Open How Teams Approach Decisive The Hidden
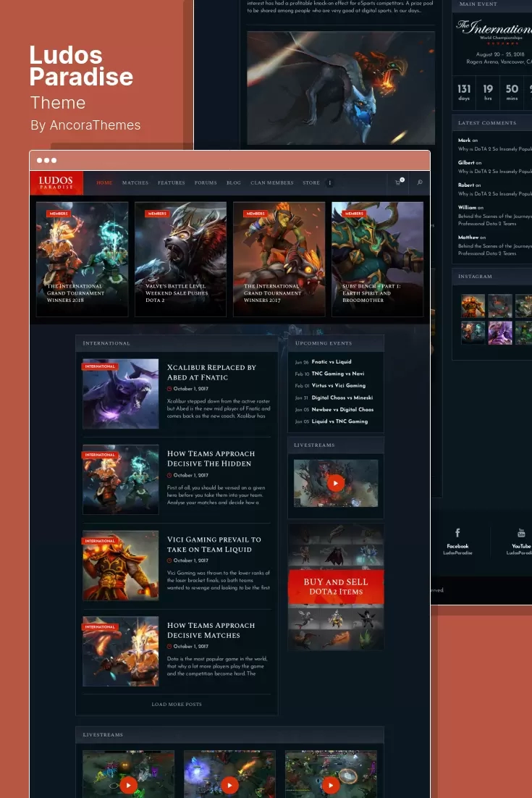The height and width of the screenshot is (798, 532). click(211, 458)
